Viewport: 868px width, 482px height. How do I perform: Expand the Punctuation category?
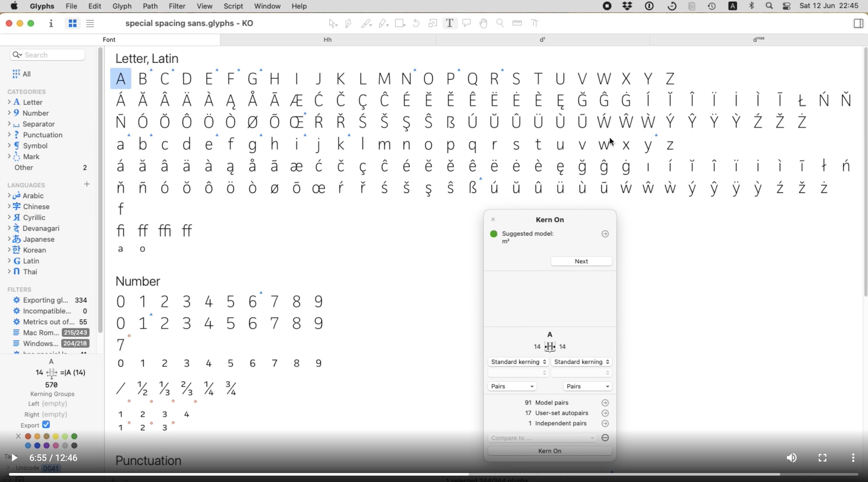(9, 135)
